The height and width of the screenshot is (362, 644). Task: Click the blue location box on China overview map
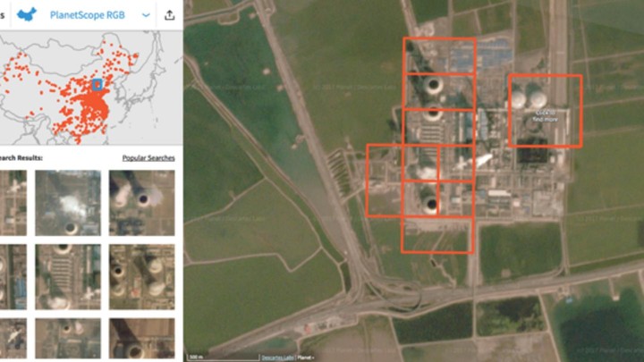(97, 85)
